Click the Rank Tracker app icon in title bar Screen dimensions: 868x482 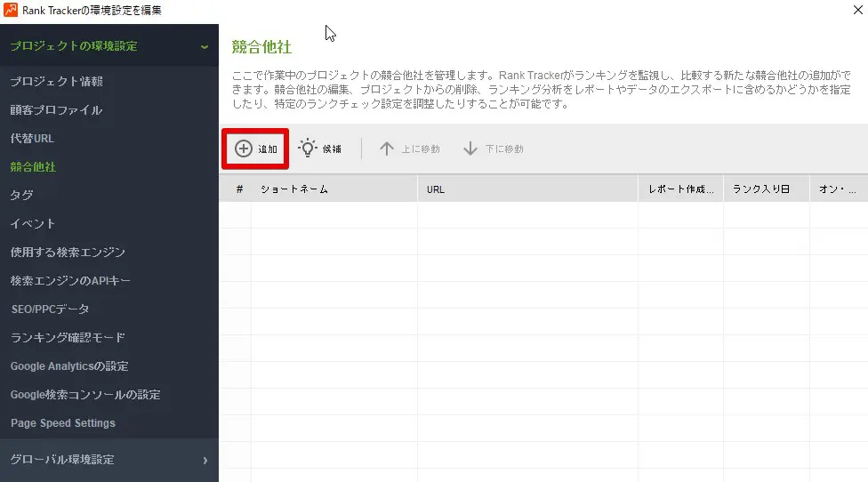(10, 11)
